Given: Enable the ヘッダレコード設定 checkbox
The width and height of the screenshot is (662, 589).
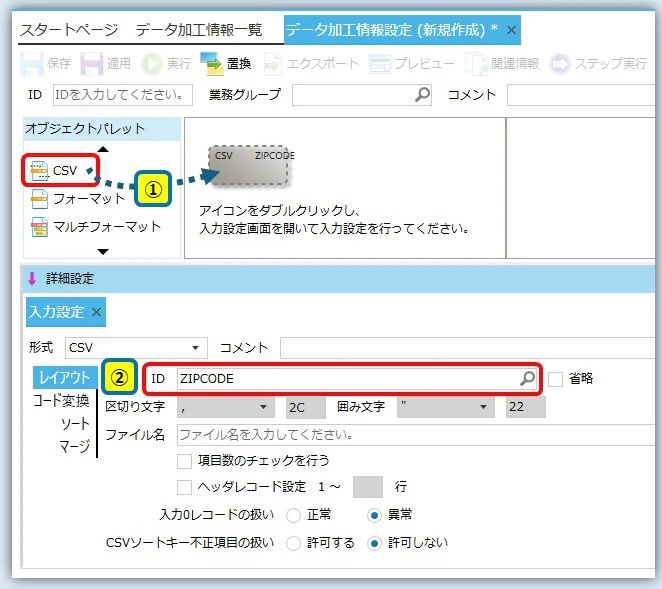Looking at the screenshot, I should 184,487.
